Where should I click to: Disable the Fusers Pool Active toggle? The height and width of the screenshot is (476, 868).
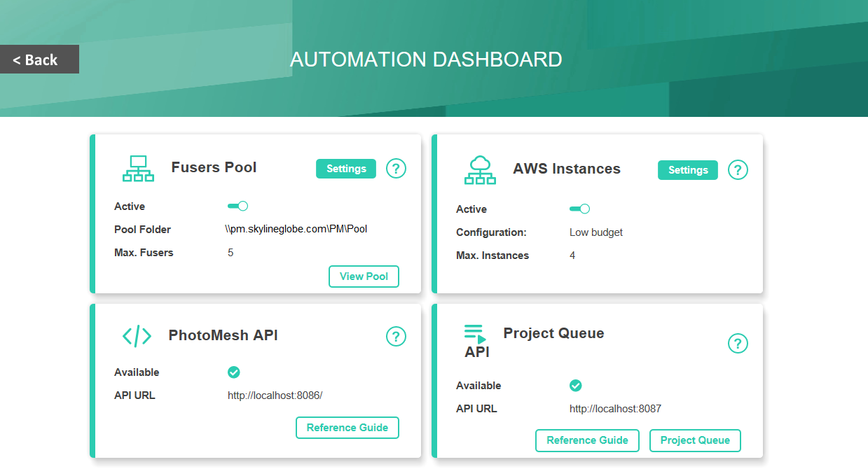click(237, 206)
